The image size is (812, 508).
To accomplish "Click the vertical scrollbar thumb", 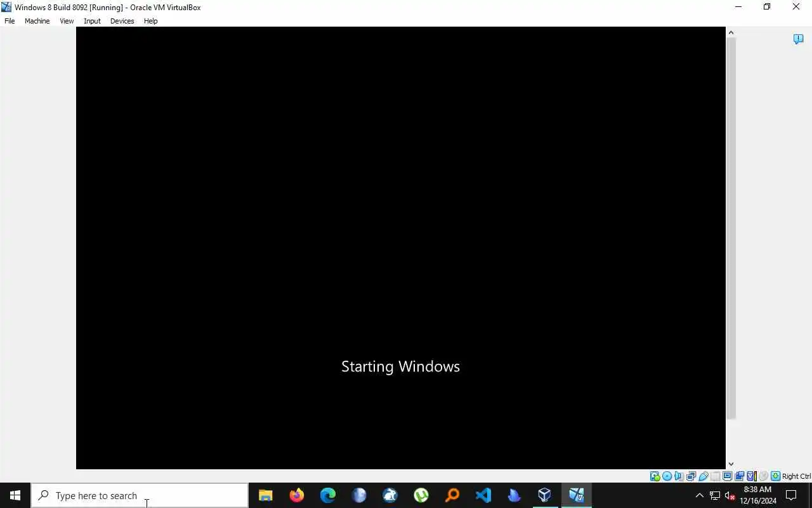I will tap(731, 228).
